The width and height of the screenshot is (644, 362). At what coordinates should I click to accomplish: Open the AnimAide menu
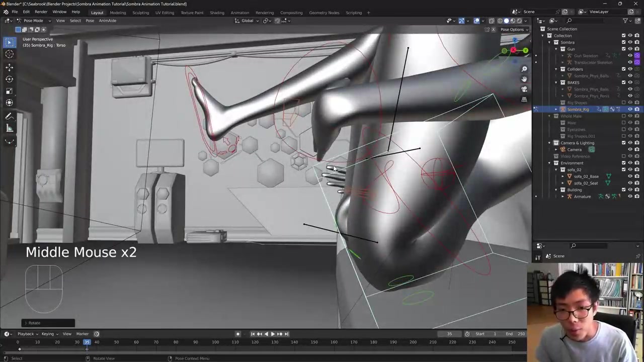tap(108, 21)
